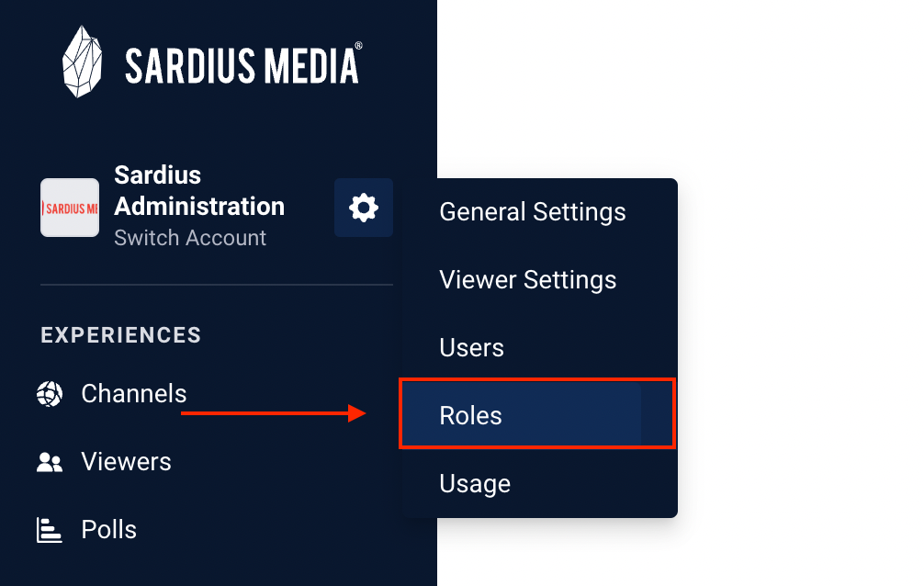Click the Polls bar chart icon

coord(50,530)
